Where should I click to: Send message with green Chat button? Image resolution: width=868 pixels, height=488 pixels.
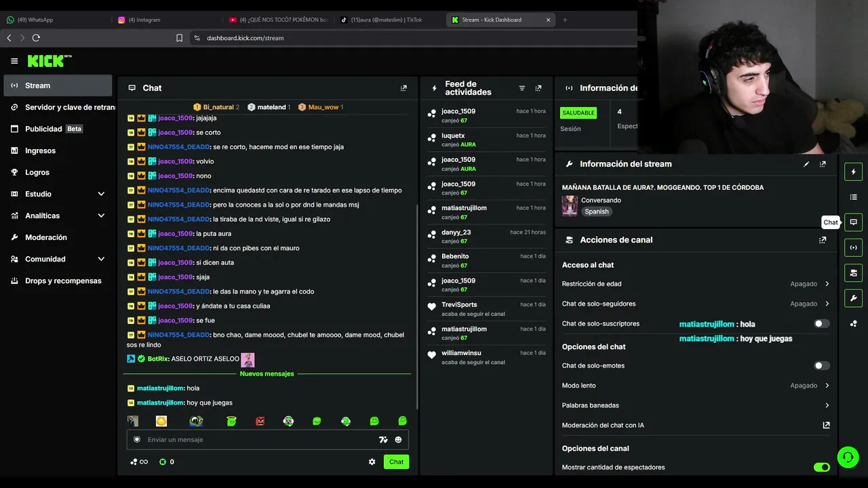[396, 462]
